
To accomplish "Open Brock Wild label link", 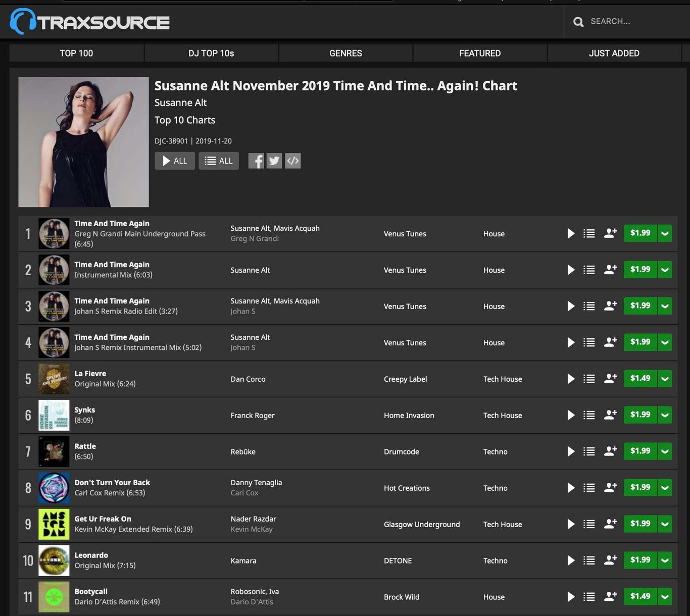I will click(x=402, y=597).
